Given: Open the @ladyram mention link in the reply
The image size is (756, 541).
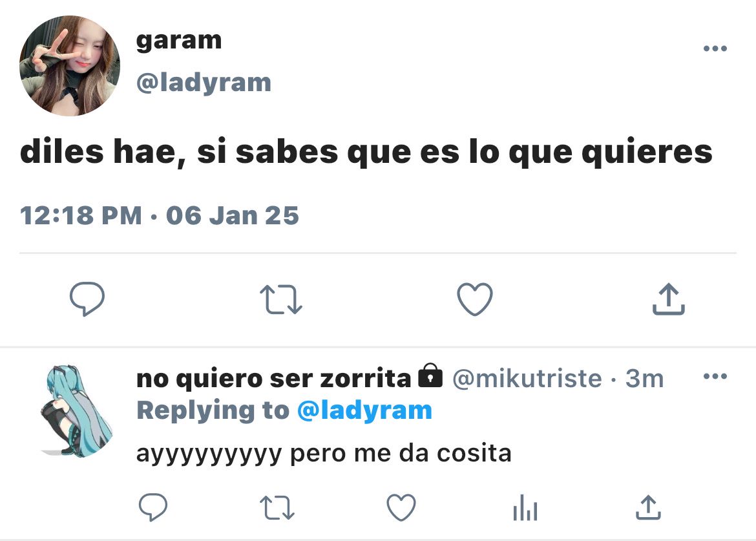Looking at the screenshot, I should (x=364, y=411).
